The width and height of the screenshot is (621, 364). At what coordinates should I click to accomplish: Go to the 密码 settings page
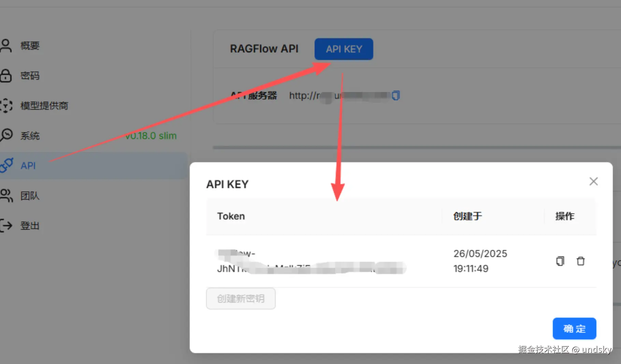[30, 76]
